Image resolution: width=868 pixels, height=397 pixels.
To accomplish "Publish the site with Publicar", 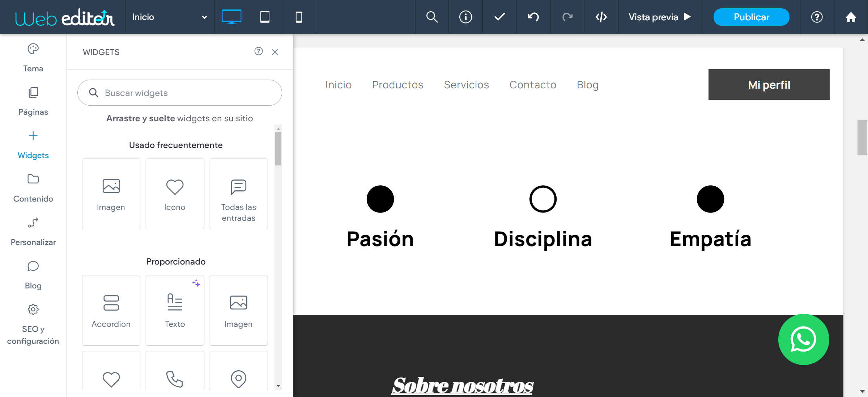I will 751,17.
